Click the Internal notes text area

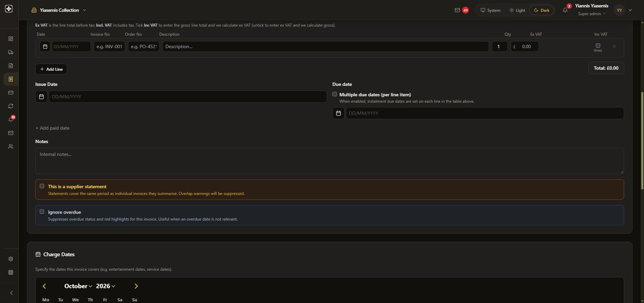[x=329, y=161]
